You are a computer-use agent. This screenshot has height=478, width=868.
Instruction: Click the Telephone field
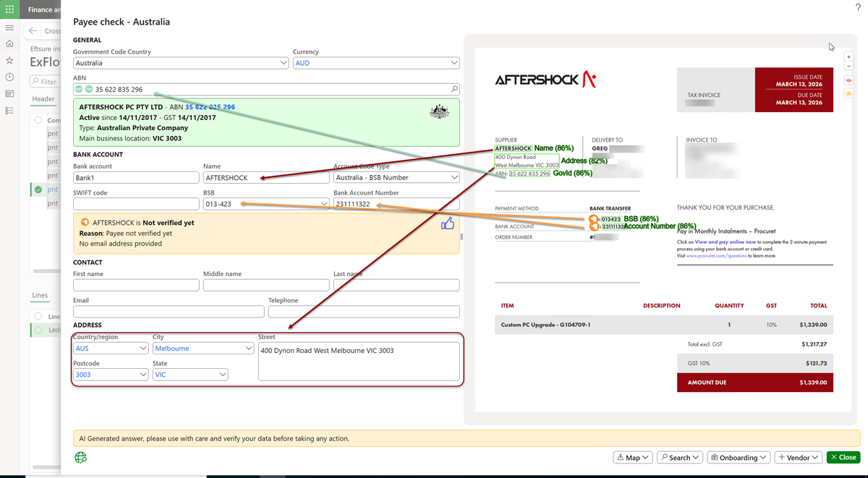(x=364, y=312)
